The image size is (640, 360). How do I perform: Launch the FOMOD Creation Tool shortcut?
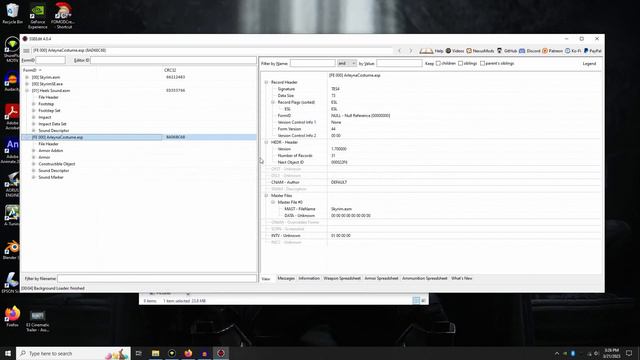63,16
